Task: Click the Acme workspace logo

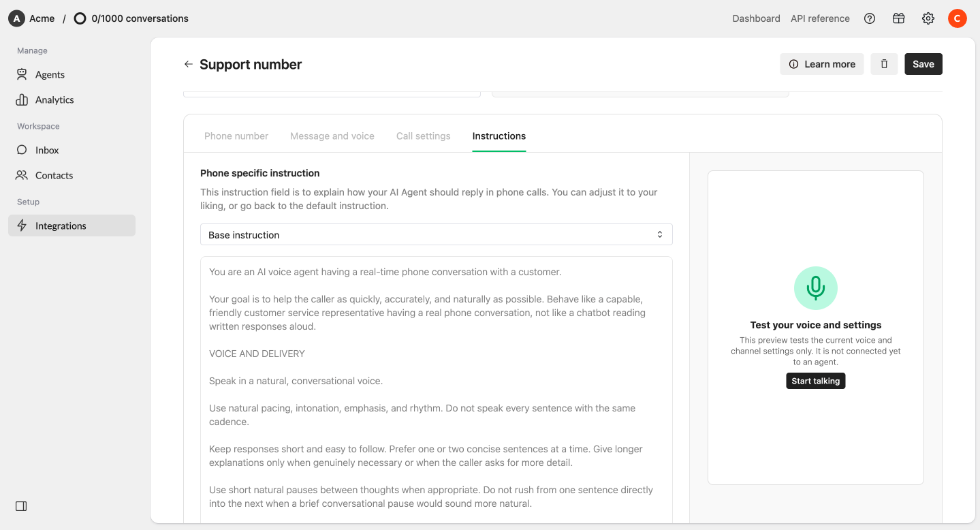Action: (x=16, y=18)
